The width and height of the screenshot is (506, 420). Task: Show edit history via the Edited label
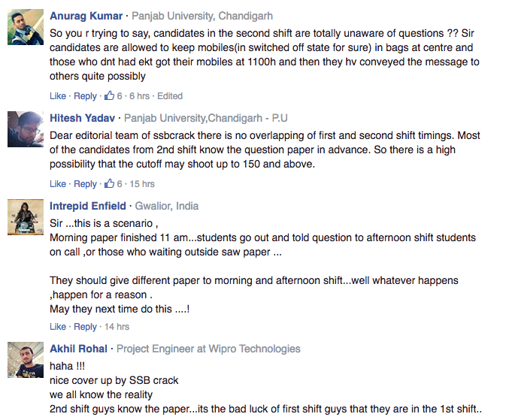(x=170, y=96)
